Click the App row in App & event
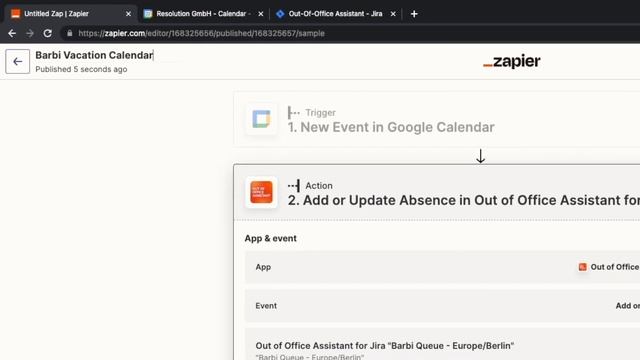 pos(442,267)
